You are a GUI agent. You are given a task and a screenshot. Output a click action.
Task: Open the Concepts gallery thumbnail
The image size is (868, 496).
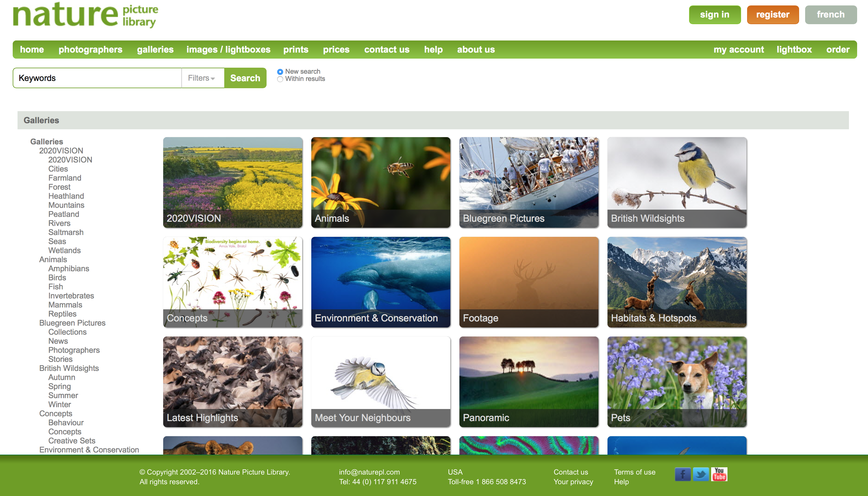(233, 282)
